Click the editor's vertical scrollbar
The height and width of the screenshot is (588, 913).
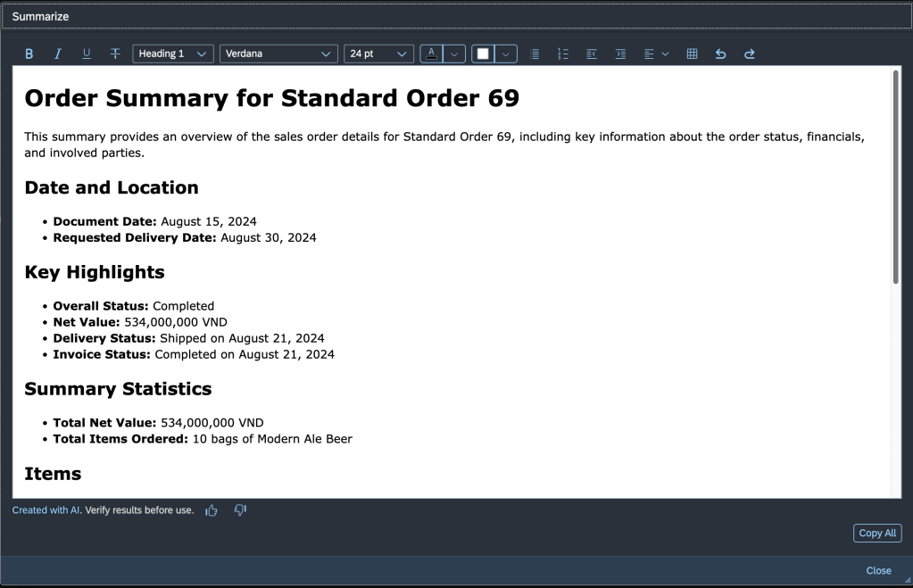point(896,178)
